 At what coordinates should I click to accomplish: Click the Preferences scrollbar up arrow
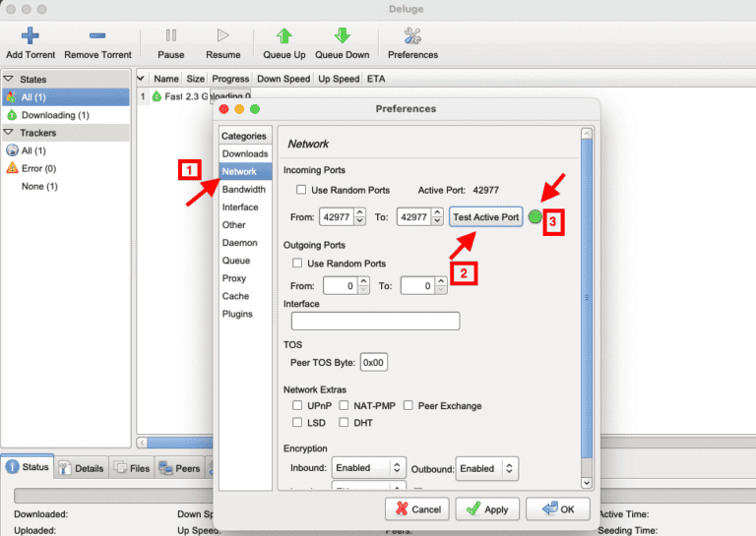click(x=587, y=134)
